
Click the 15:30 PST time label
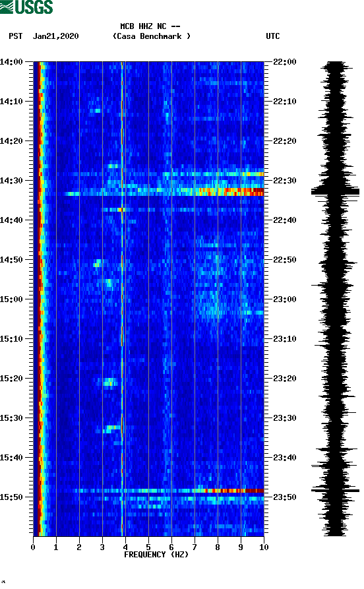pos(11,418)
